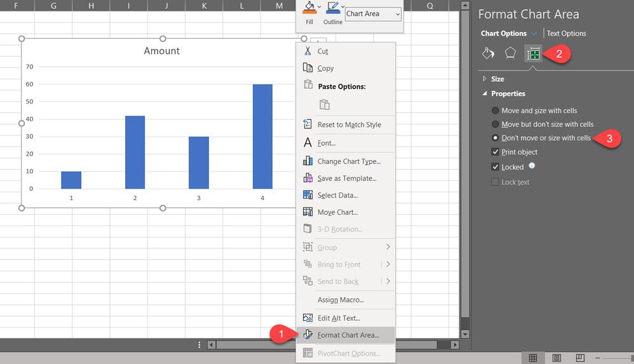Click the Select Data grid icon
The height and width of the screenshot is (364, 634).
[307, 195]
